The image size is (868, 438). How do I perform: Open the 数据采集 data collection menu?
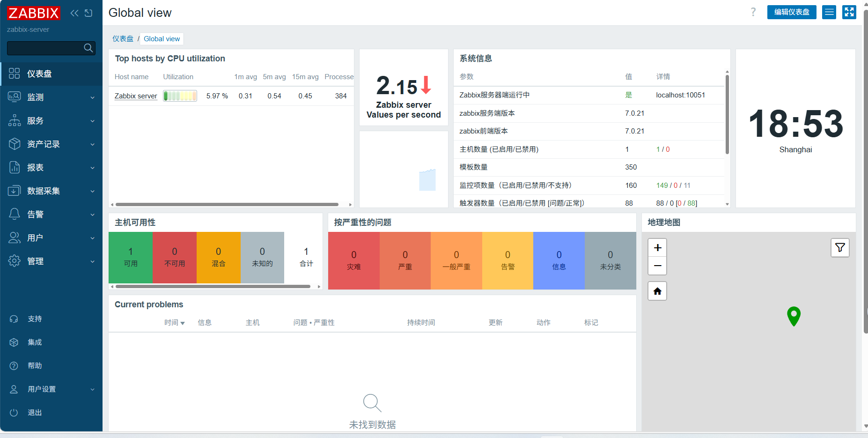[x=51, y=191]
